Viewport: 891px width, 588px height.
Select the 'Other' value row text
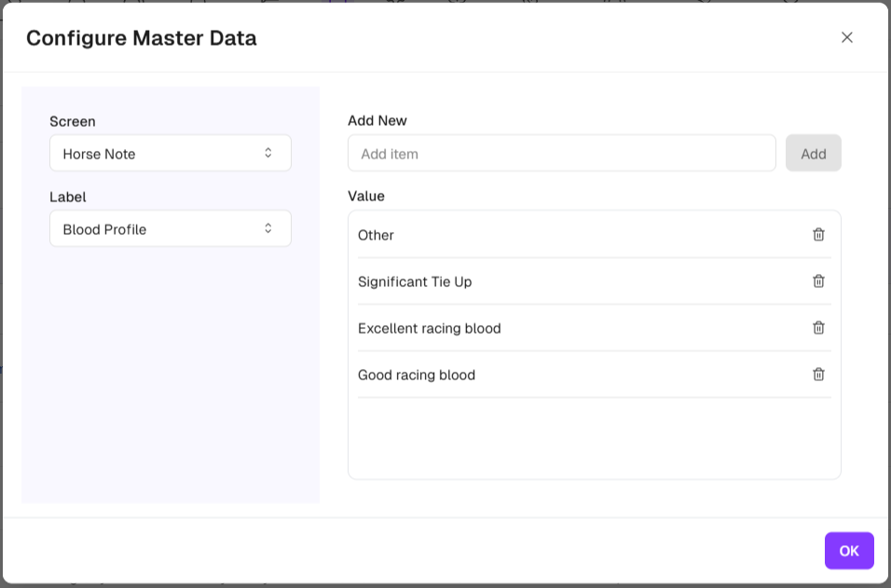376,236
